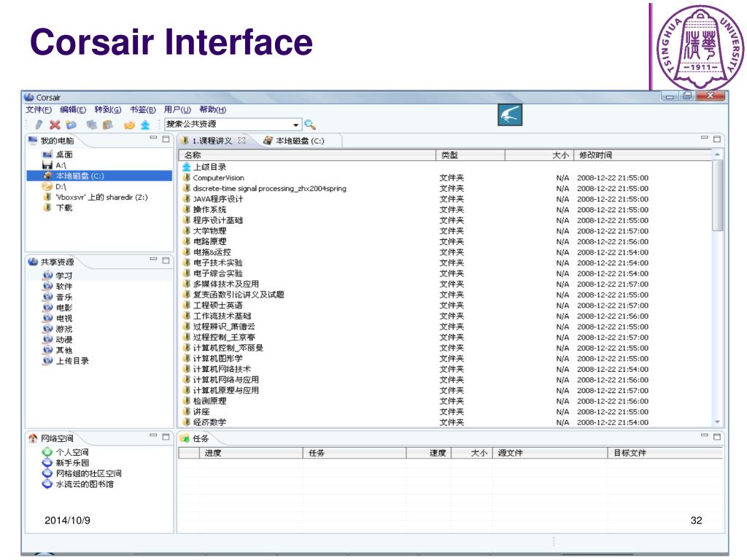Screen dimensions: 747x560
Task: Click the 进度 column header in tasks
Action: pyautogui.click(x=251, y=453)
